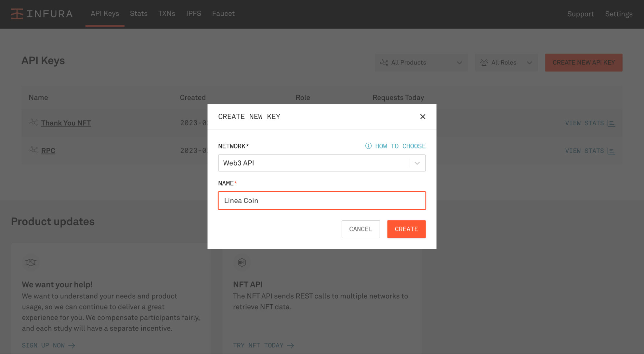644x354 pixels.
Task: Click the network icon next to Thank You NFT
Action: pos(33,122)
